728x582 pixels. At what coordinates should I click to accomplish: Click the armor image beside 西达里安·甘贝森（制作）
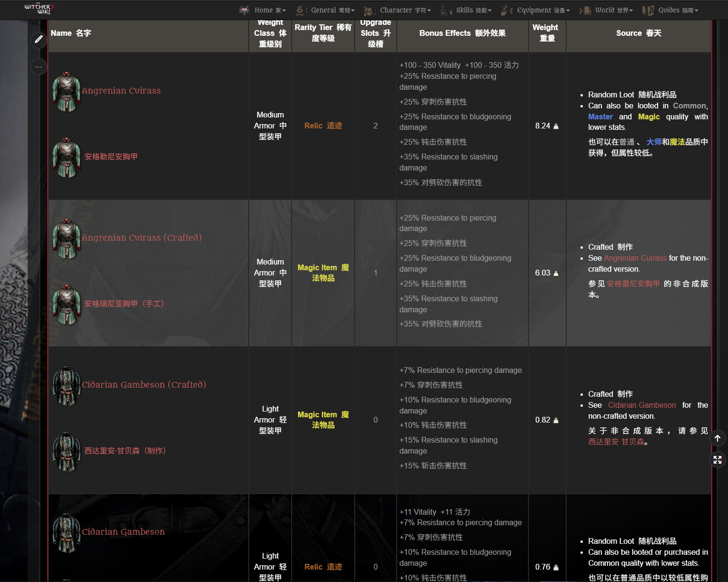point(66,452)
